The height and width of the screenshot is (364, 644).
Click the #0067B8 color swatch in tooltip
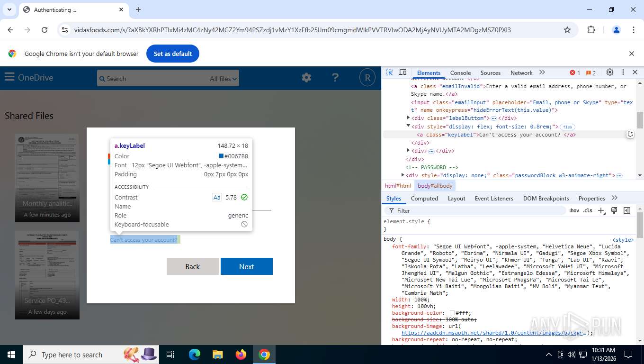221,156
